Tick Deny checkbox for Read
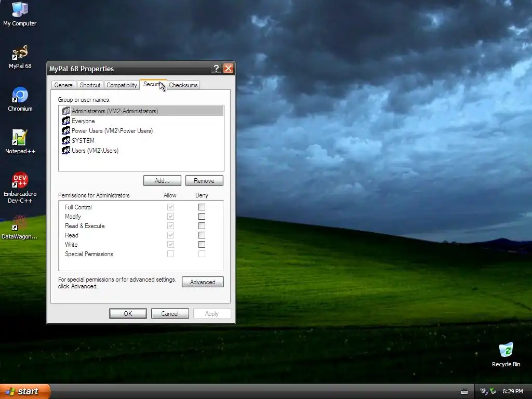The width and height of the screenshot is (532, 399). tap(202, 235)
